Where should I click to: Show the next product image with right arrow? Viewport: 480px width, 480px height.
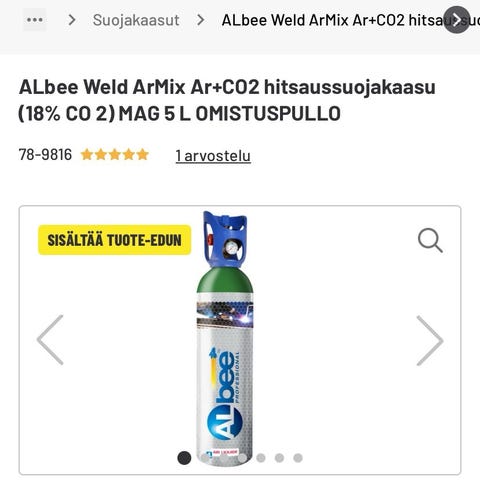(430, 340)
